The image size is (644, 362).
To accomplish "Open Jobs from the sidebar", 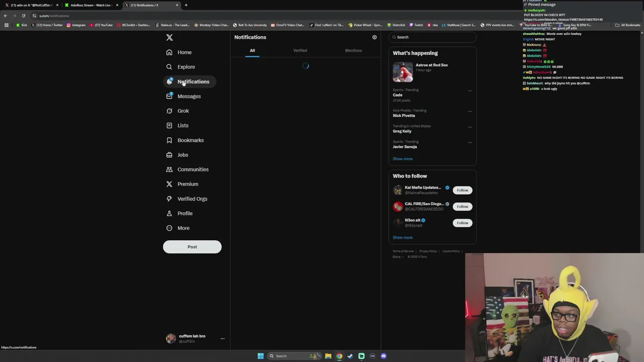I will [177, 155].
